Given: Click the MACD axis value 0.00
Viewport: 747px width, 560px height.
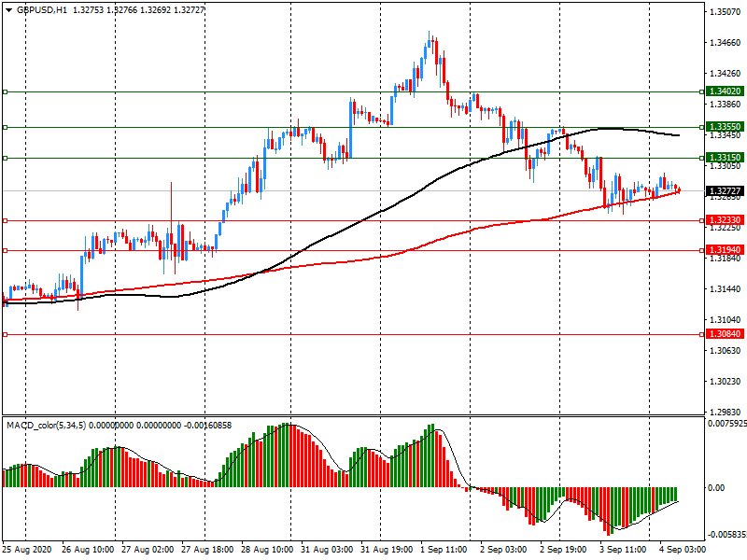Looking at the screenshot, I should pyautogui.click(x=716, y=487).
